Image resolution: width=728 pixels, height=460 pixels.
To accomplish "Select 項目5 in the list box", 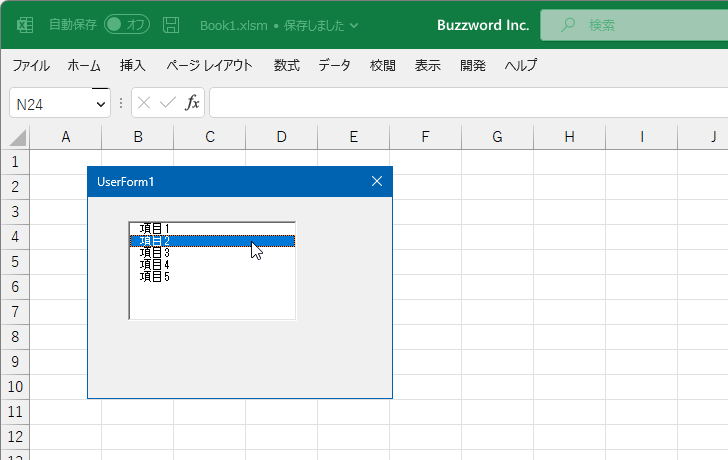I will point(212,277).
